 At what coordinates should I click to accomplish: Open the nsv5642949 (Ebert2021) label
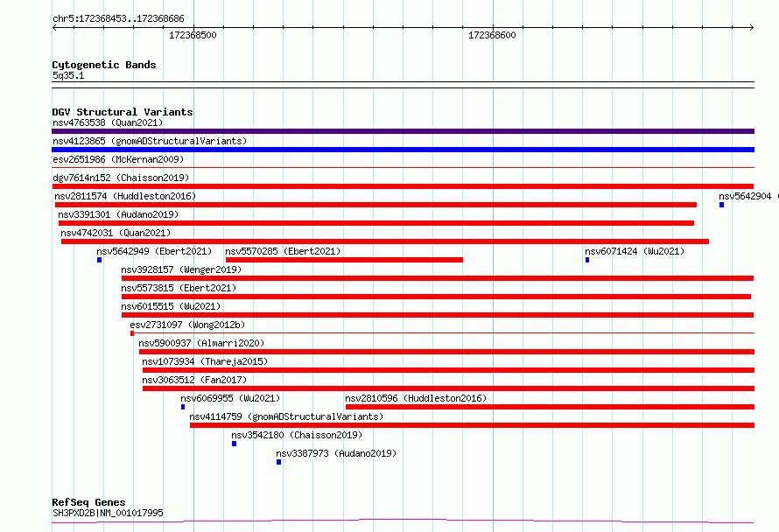[154, 251]
